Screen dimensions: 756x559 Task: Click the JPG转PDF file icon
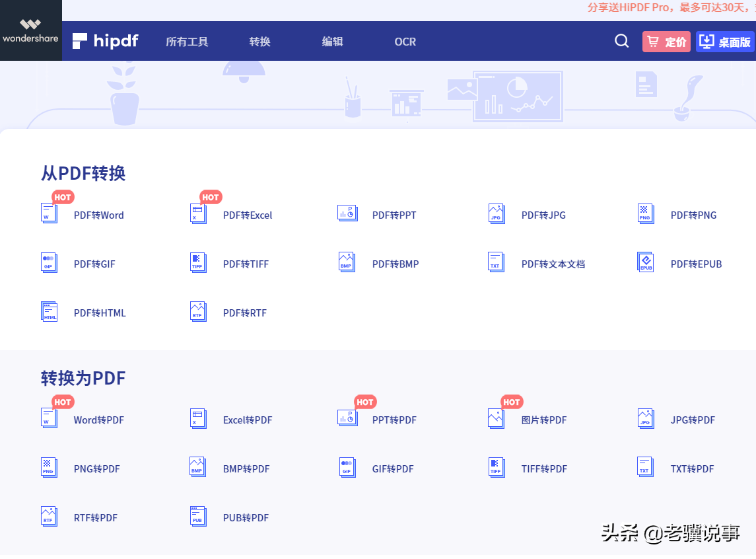pos(646,418)
